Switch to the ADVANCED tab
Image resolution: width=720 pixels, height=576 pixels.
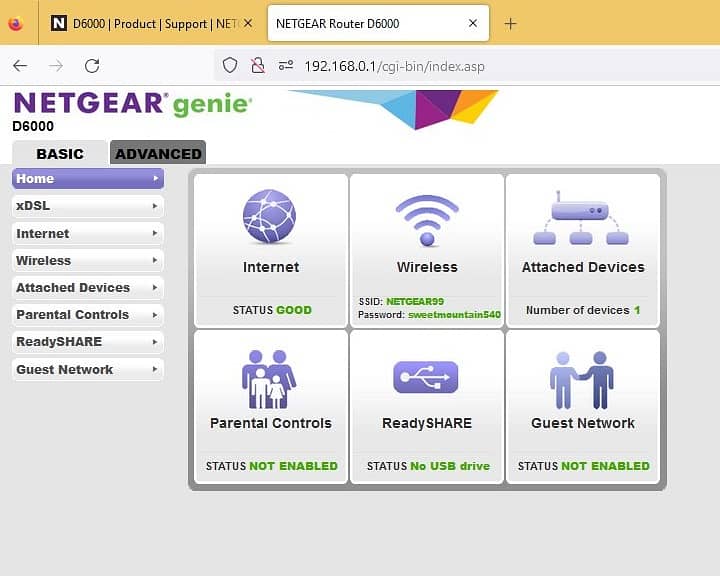click(x=158, y=153)
